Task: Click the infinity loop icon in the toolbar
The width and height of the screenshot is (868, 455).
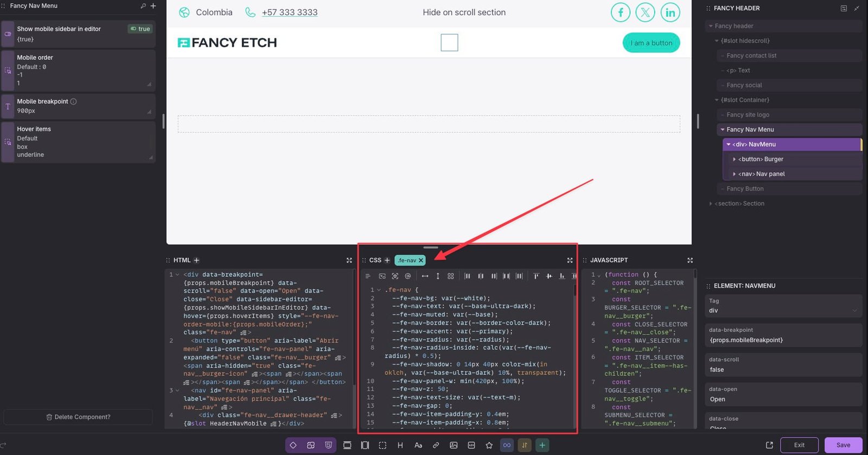Action: 507,445
